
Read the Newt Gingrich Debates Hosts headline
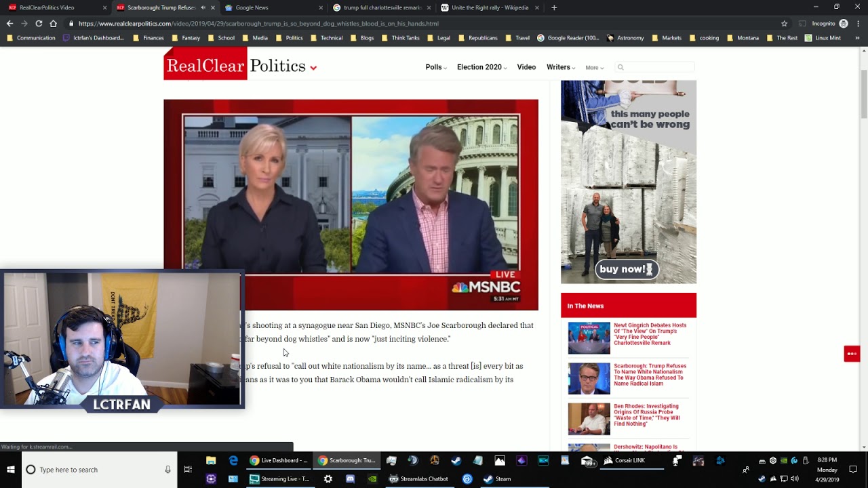tap(650, 334)
